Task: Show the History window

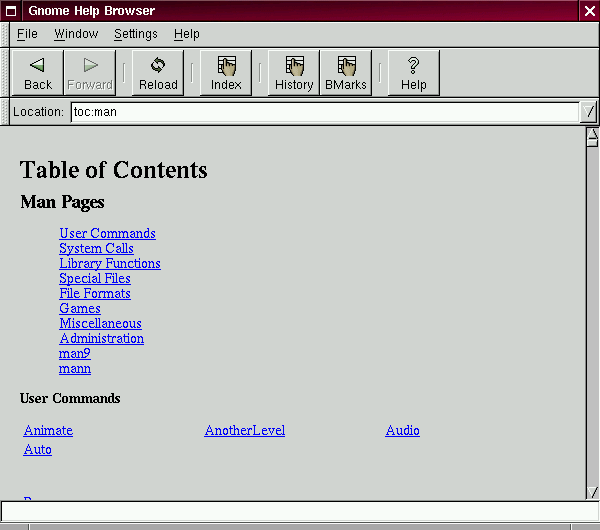Action: click(x=294, y=73)
